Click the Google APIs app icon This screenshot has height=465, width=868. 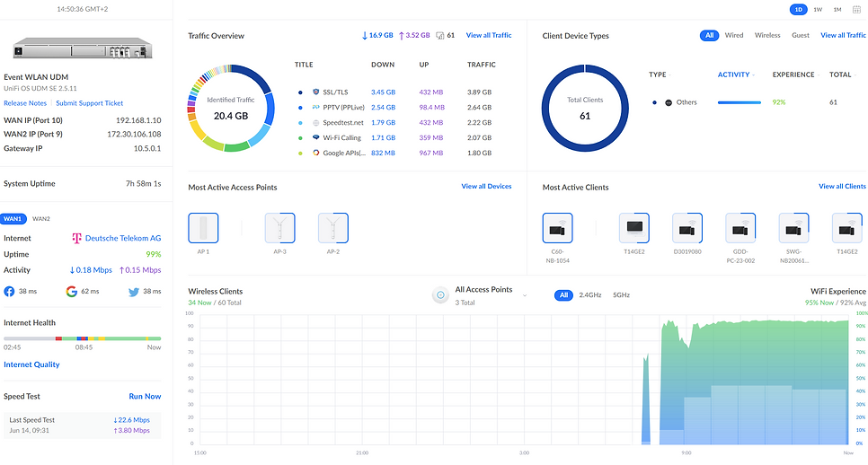(x=315, y=154)
